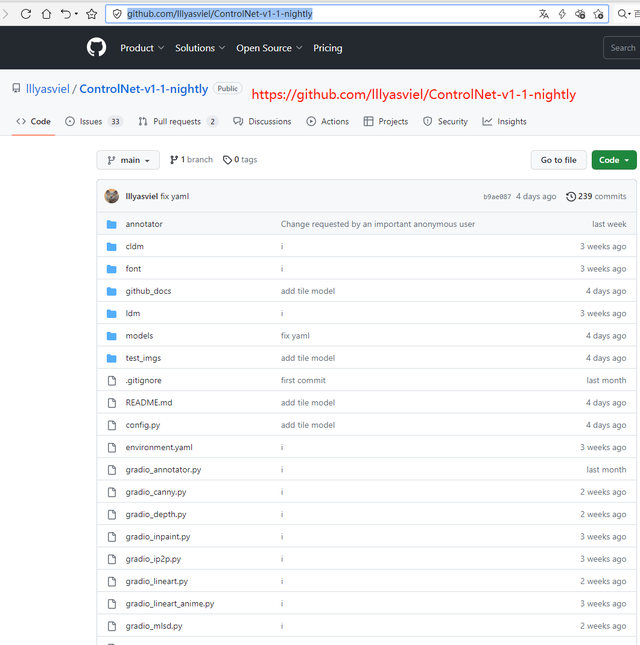Screen dimensions: 640x645
Task: Click the translate icon in the address bar
Action: [x=544, y=14]
